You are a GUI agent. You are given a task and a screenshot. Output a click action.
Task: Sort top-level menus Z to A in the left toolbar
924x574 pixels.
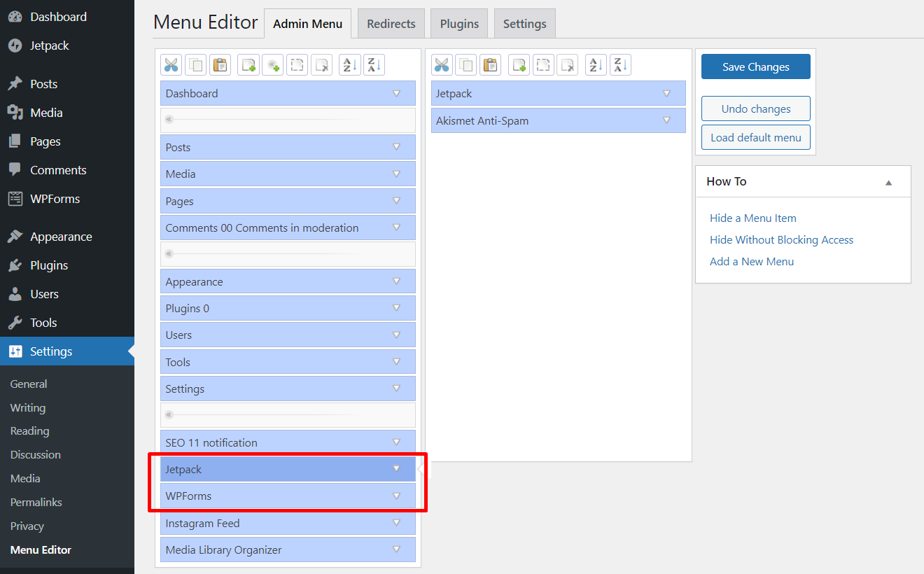(x=374, y=65)
